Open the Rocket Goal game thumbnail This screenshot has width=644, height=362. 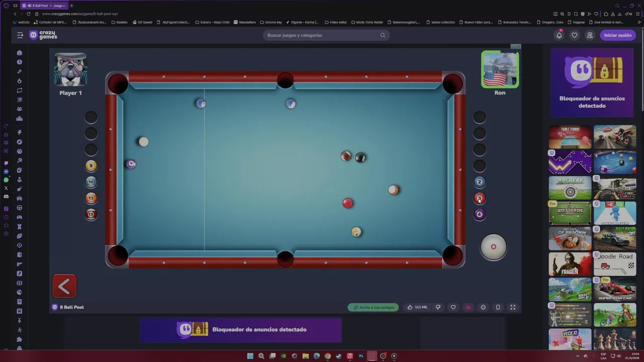tap(570, 290)
